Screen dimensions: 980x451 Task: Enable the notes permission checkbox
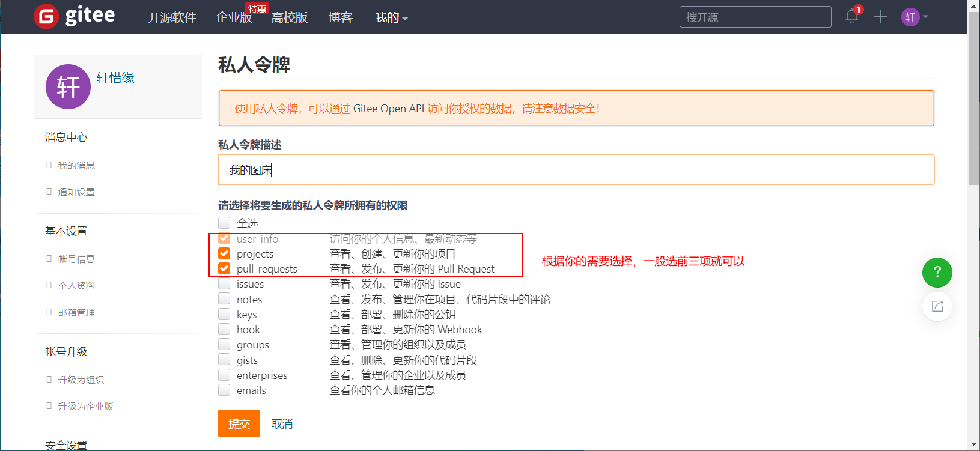pos(224,298)
